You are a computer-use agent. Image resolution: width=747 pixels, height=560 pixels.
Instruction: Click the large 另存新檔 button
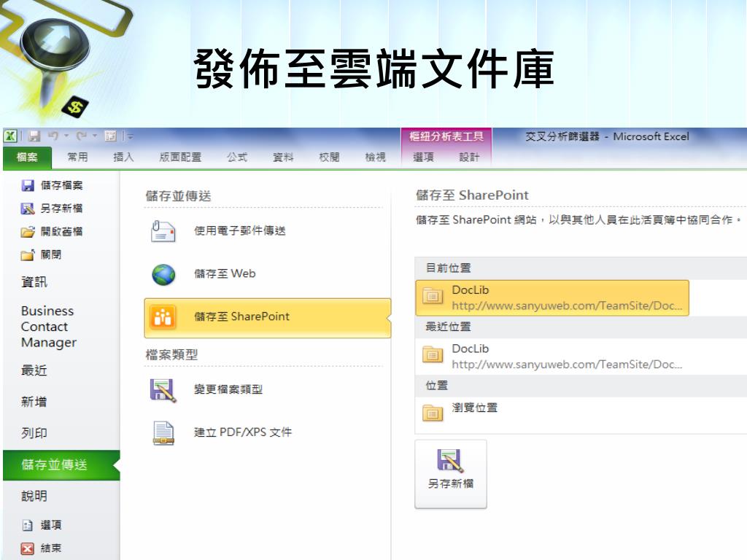coord(451,474)
